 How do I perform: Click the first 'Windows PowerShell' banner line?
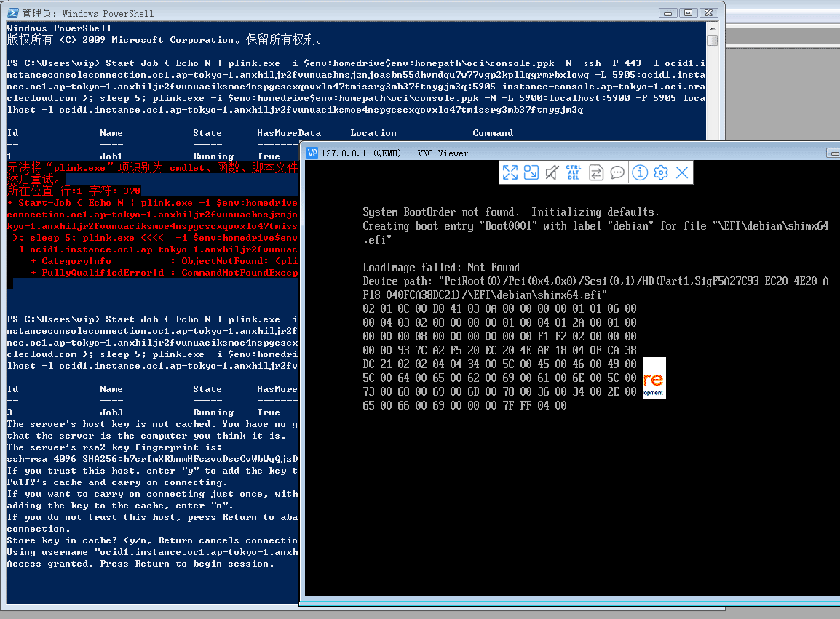point(59,28)
